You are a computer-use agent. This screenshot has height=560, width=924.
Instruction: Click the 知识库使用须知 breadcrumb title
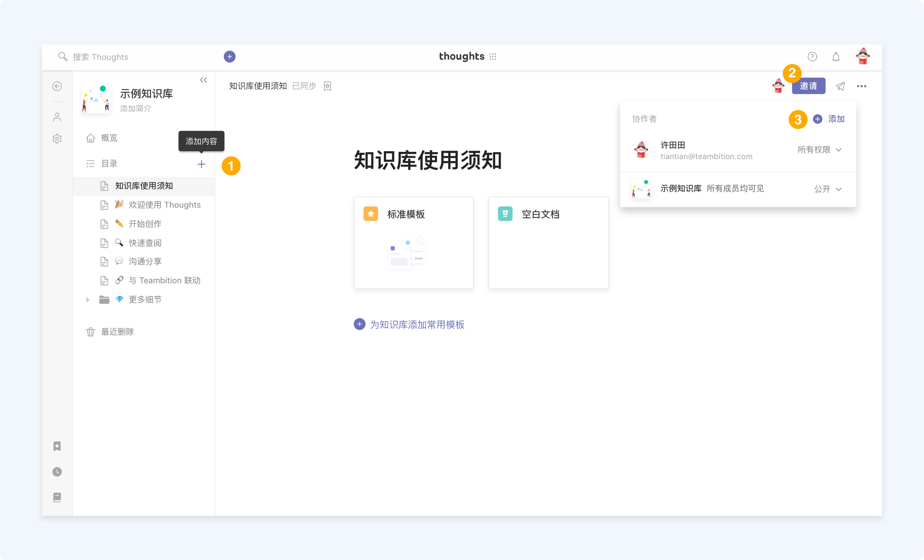click(x=258, y=86)
